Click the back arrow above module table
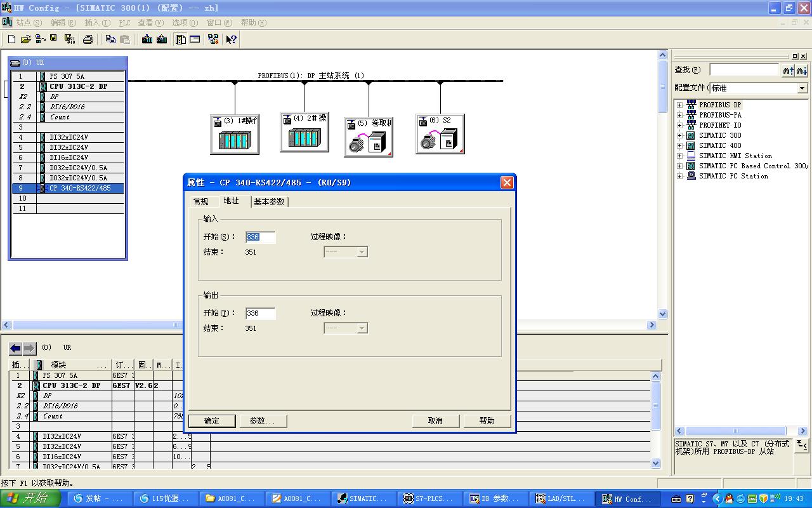Image resolution: width=812 pixels, height=508 pixels. 16,348
